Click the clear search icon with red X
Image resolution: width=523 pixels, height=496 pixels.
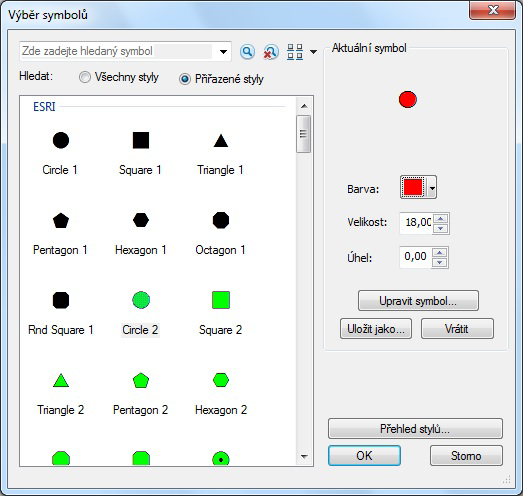(271, 52)
